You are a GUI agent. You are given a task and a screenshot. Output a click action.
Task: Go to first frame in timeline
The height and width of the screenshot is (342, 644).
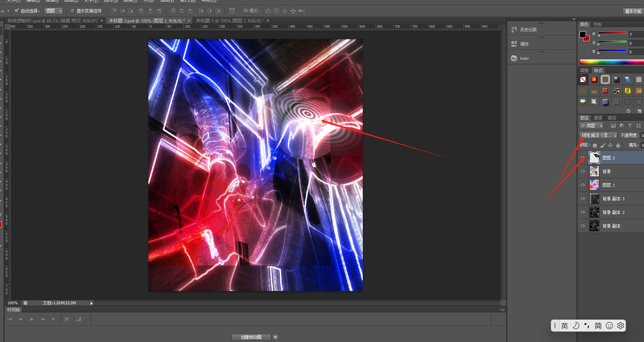coord(9,319)
